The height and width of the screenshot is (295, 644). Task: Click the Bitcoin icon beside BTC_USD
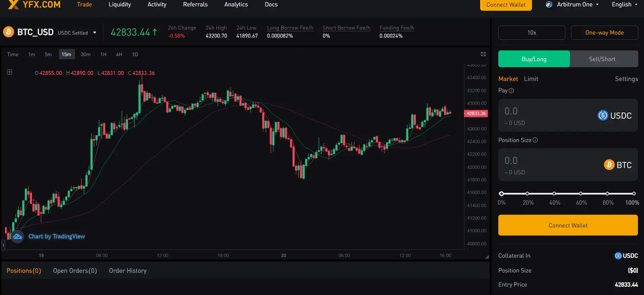point(8,32)
